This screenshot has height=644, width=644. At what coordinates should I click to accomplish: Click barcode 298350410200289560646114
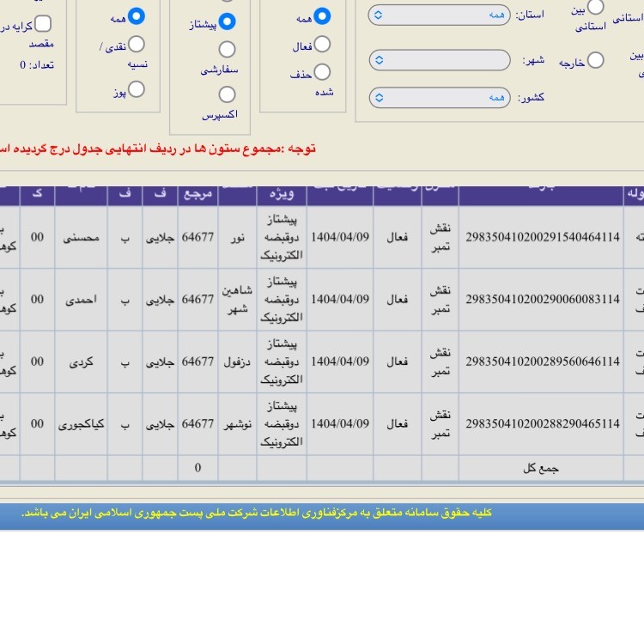tap(542, 361)
